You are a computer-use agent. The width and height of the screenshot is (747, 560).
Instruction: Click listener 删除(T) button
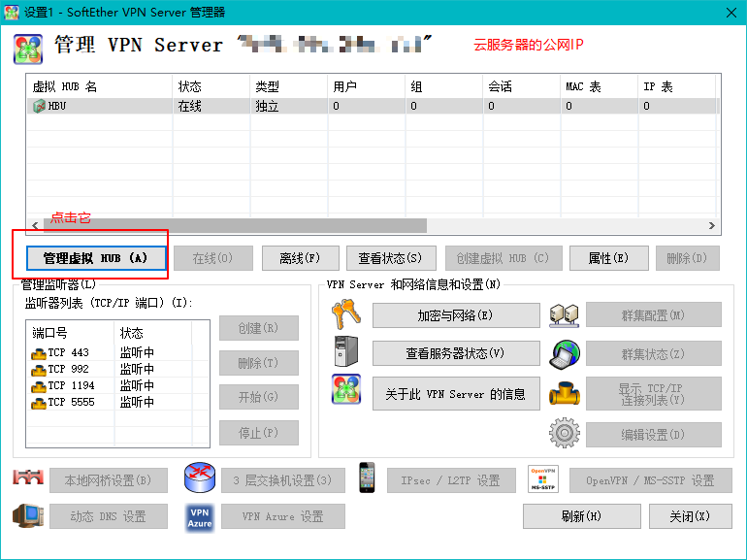(259, 363)
